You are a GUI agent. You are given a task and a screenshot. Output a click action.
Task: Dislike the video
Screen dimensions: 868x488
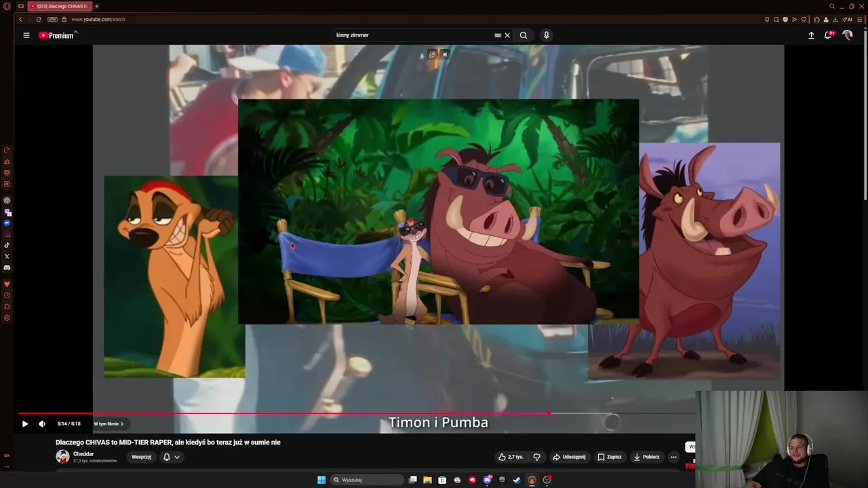pyautogui.click(x=536, y=457)
